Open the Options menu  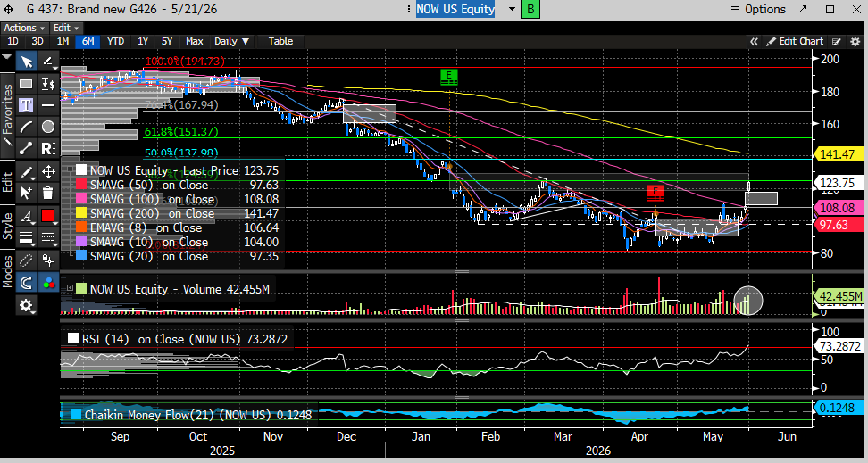[758, 10]
